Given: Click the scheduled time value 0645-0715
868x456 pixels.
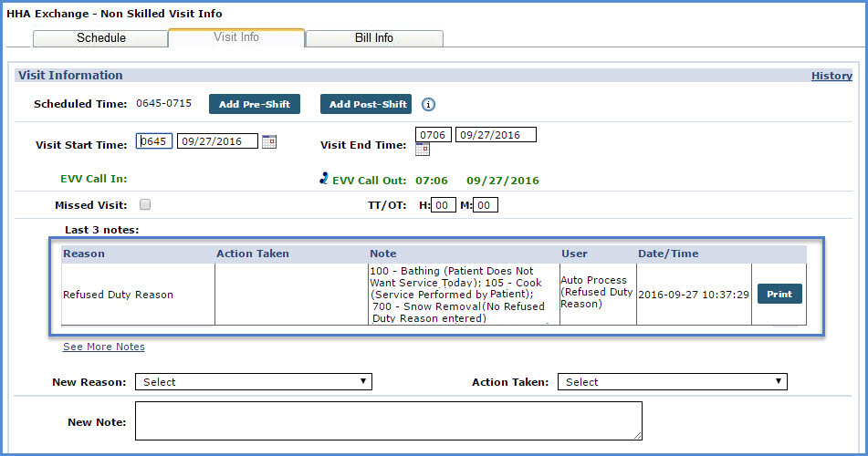Looking at the screenshot, I should 164,103.
